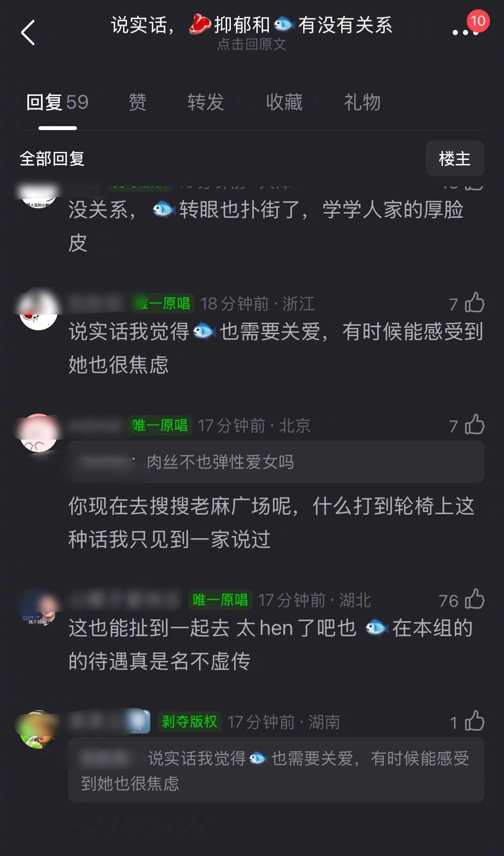Switch to the 礼物 tab
Screen dimensions: 504x856
362,102
